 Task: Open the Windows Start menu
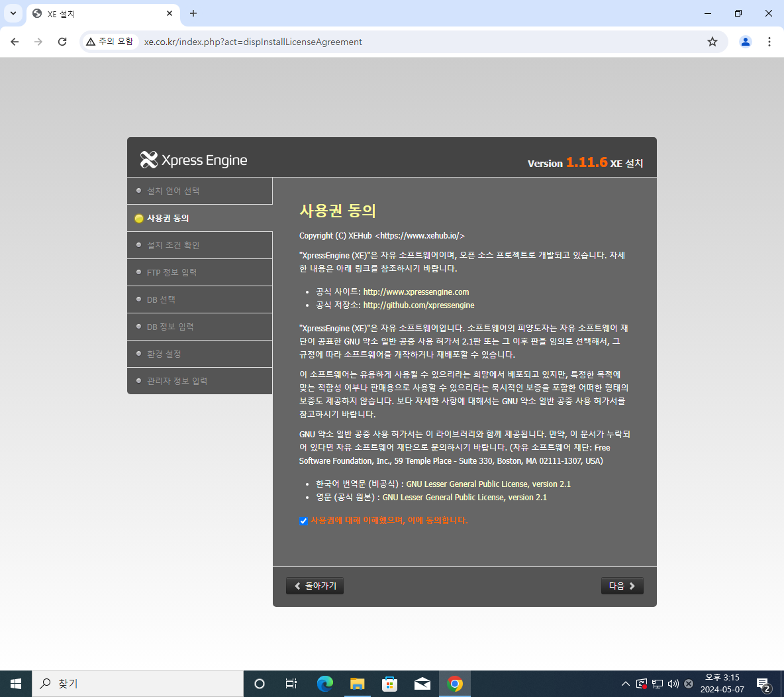[15, 684]
